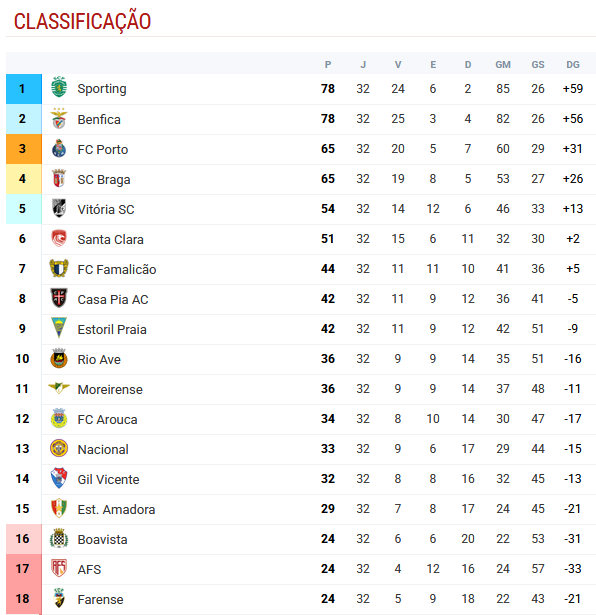This screenshot has height=615, width=596.
Task: Click the Sporting club crest
Action: (59, 87)
